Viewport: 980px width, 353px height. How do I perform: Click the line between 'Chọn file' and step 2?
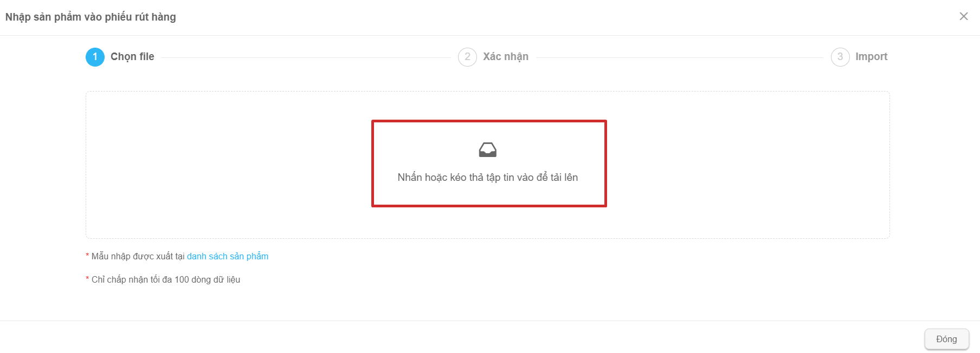[x=306, y=57]
